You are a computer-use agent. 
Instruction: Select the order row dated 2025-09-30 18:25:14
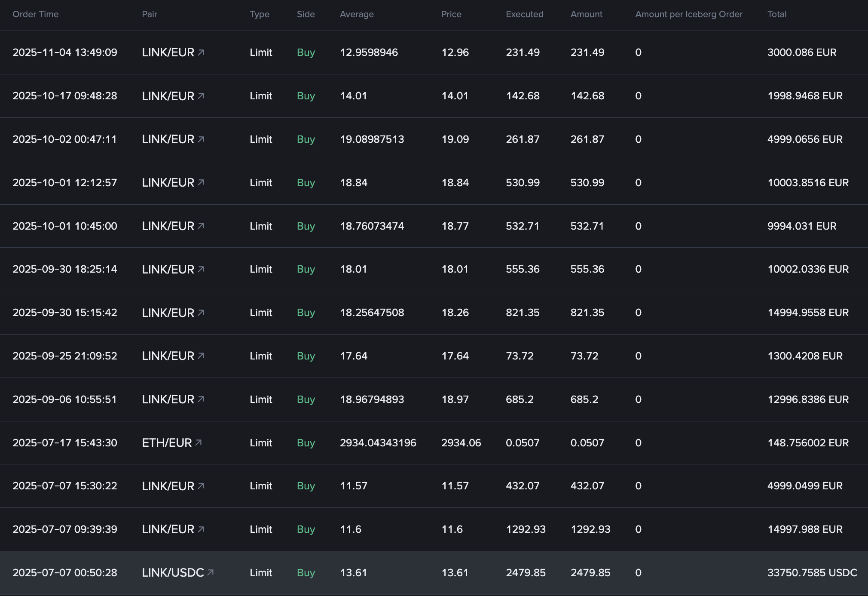point(64,269)
